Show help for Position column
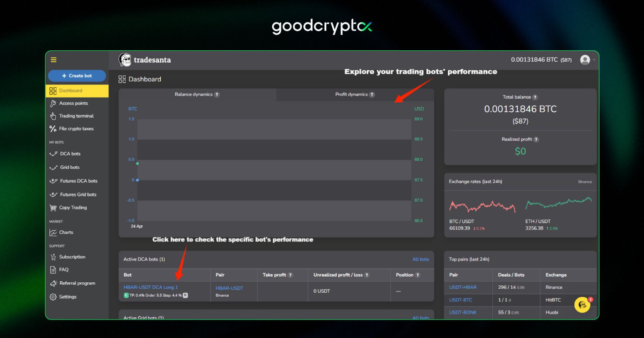644x338 pixels. pyautogui.click(x=418, y=275)
